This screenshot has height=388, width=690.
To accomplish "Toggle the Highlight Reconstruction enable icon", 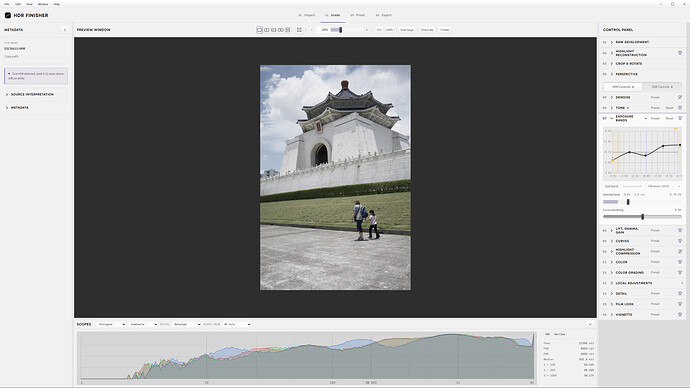I will click(x=680, y=53).
